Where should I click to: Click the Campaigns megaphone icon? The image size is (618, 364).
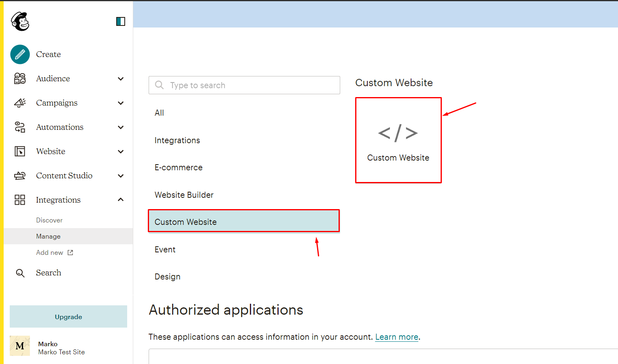pyautogui.click(x=20, y=103)
